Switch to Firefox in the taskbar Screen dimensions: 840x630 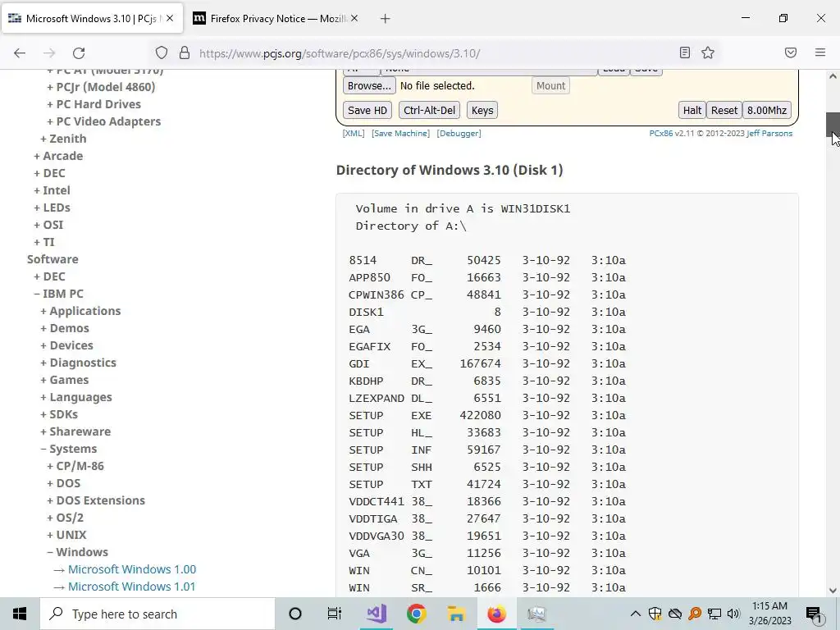pyautogui.click(x=496, y=614)
